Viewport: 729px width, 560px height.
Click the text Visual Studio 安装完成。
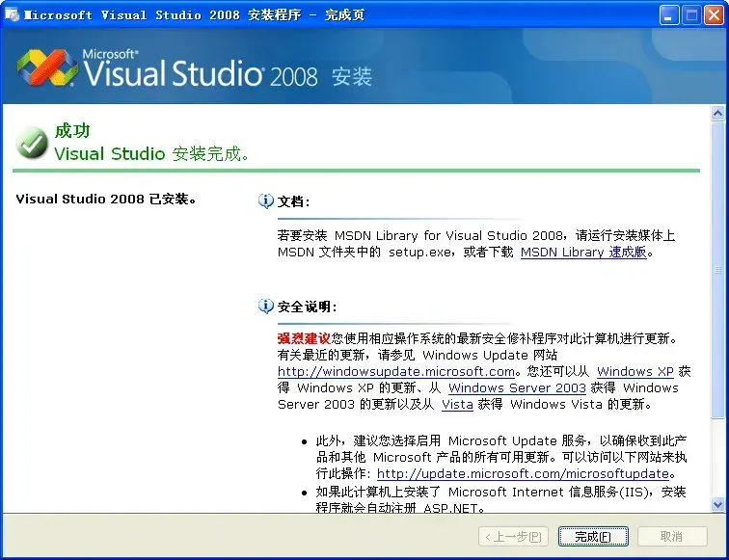tap(151, 153)
